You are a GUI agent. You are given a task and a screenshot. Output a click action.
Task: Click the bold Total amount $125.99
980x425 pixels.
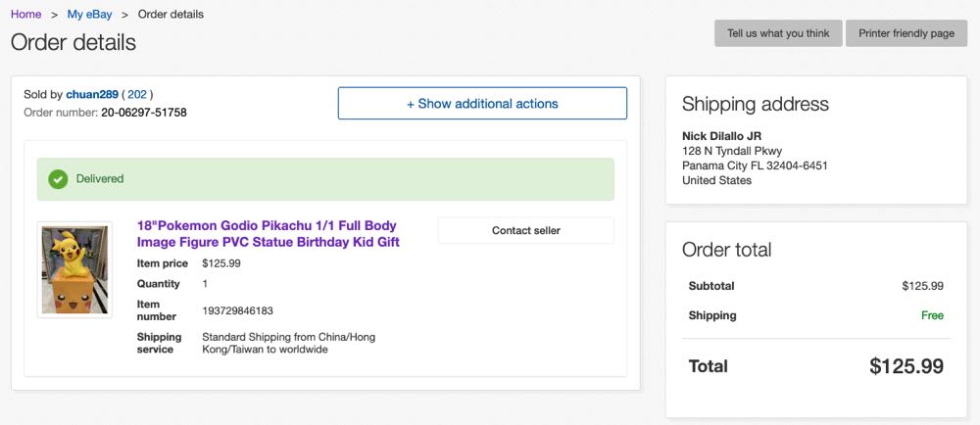tap(906, 366)
